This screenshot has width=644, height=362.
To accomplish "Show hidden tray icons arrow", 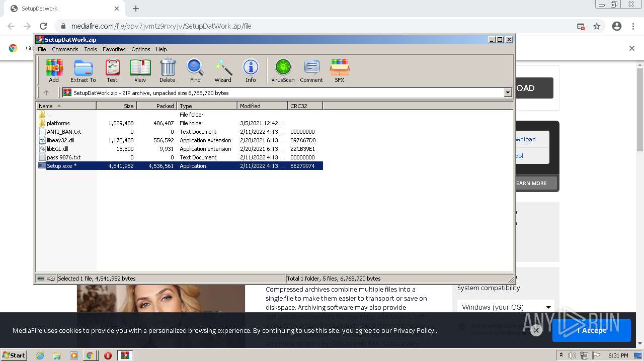I will tap(561, 355).
